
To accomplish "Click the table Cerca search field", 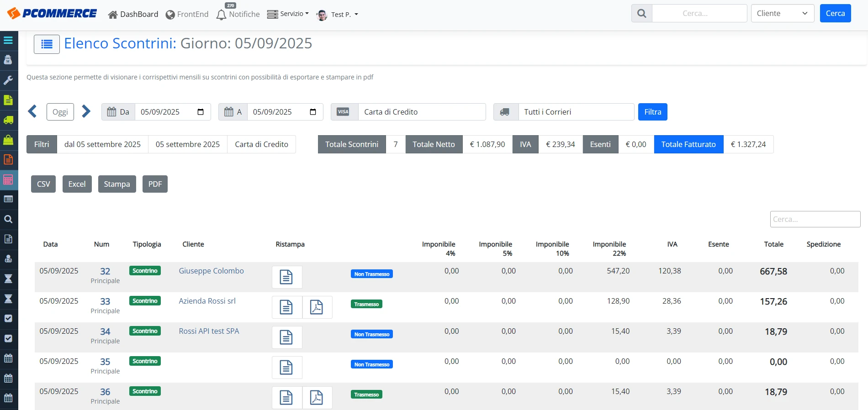I will click(815, 219).
